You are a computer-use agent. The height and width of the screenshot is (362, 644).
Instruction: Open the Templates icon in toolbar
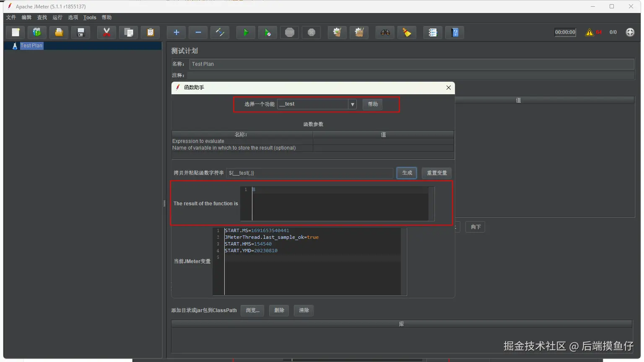(37, 32)
